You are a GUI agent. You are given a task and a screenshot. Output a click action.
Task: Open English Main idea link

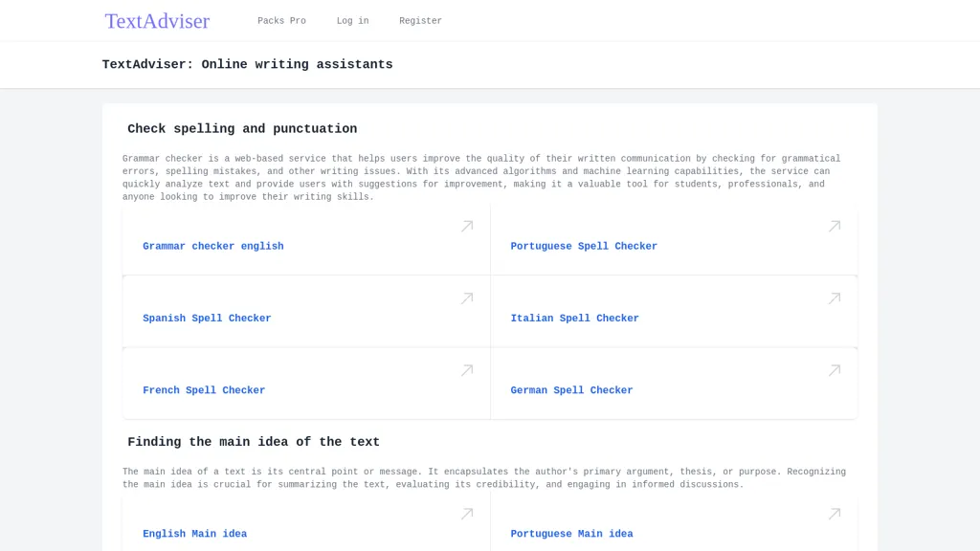(194, 534)
